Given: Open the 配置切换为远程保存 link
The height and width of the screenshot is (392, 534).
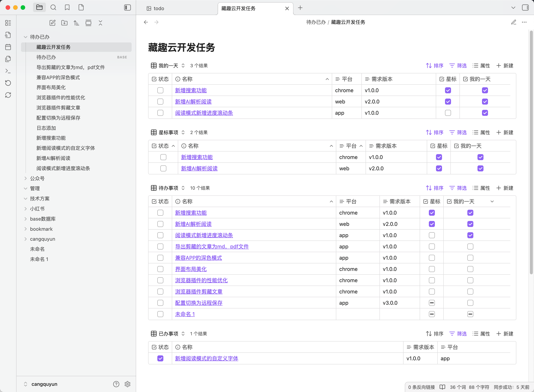Looking at the screenshot, I should 199,303.
